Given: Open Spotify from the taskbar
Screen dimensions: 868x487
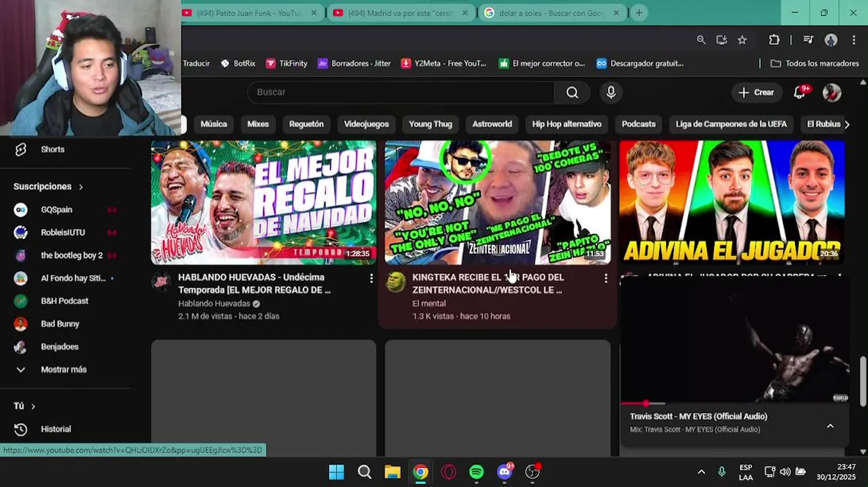Looking at the screenshot, I should pyautogui.click(x=477, y=471).
